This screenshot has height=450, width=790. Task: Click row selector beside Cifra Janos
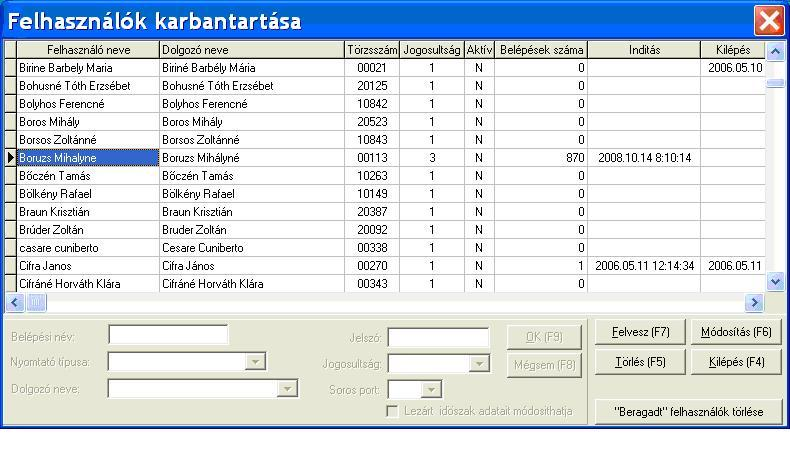point(11,266)
